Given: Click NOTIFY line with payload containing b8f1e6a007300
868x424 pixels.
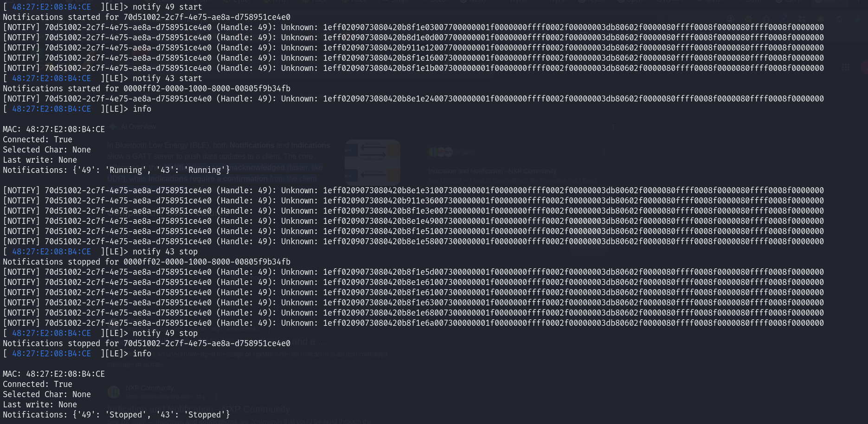Looking at the screenshot, I should pos(413,323).
